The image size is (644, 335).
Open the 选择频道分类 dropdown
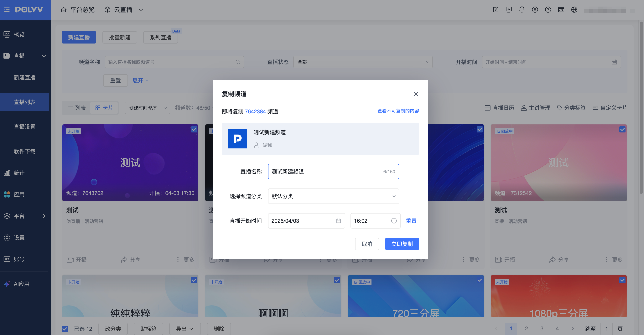click(333, 196)
